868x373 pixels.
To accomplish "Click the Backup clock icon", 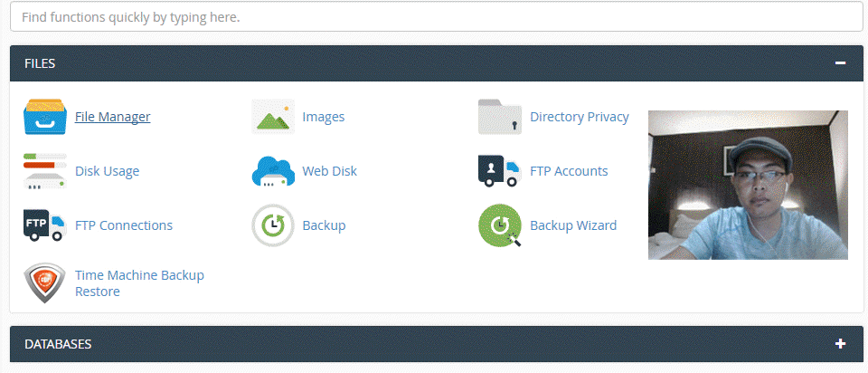I will pyautogui.click(x=273, y=225).
